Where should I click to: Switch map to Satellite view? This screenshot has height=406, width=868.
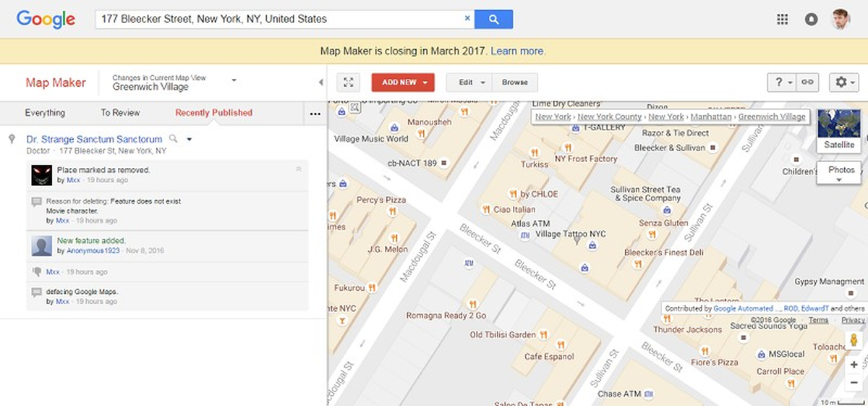839,130
